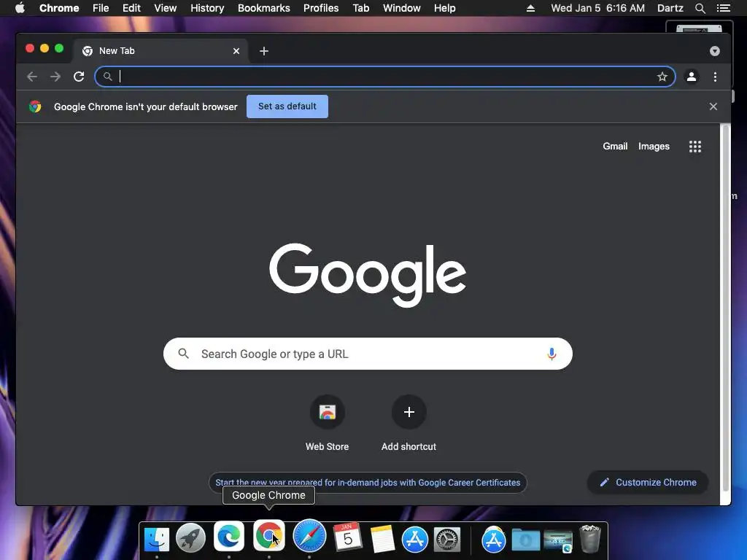Open the App Store icon beside Notes
This screenshot has width=747, height=560.
point(415,540)
